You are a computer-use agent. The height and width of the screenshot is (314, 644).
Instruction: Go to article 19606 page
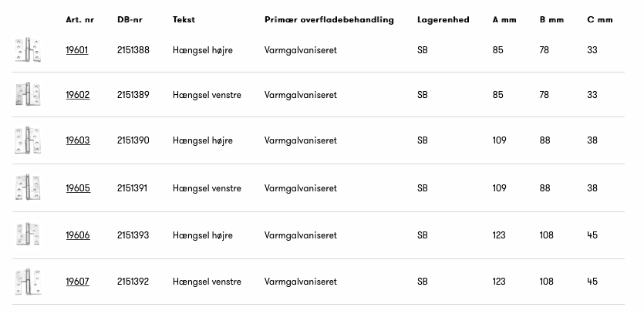(x=77, y=235)
